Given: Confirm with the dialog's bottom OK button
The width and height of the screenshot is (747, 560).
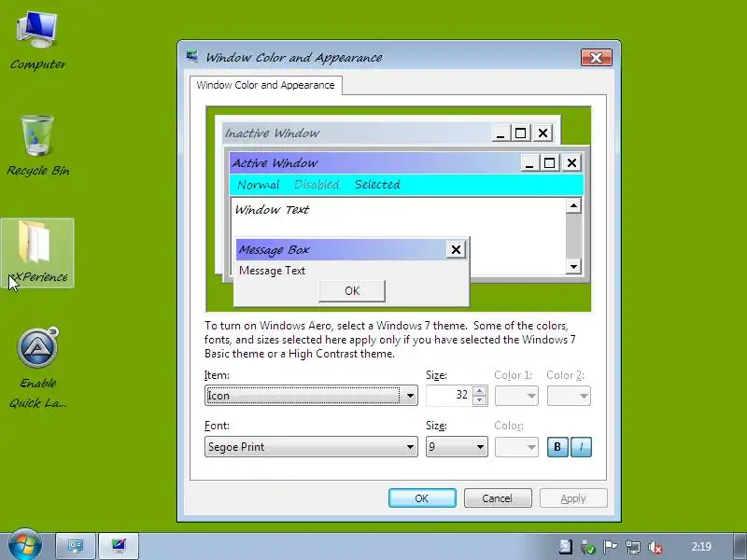Looking at the screenshot, I should point(422,498).
